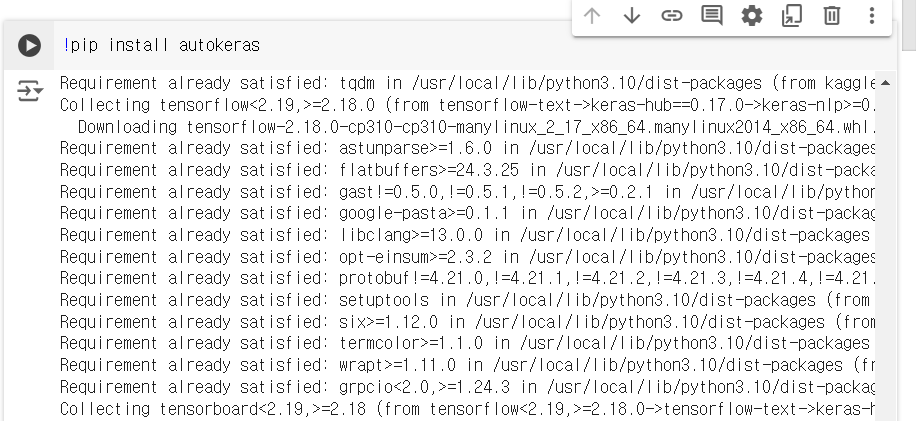Click the protobuf requirement output line

[467, 279]
